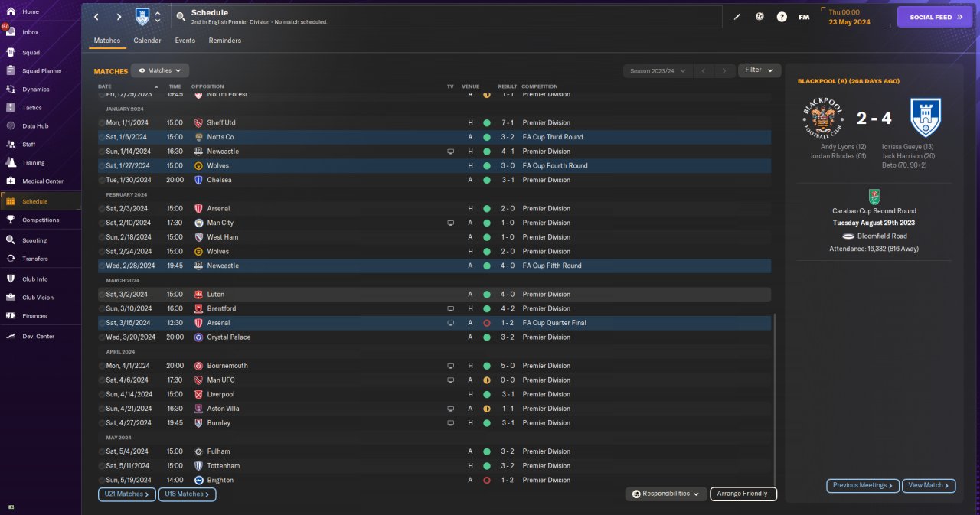
Task: Switch to the Reminders tab
Action: (x=224, y=41)
